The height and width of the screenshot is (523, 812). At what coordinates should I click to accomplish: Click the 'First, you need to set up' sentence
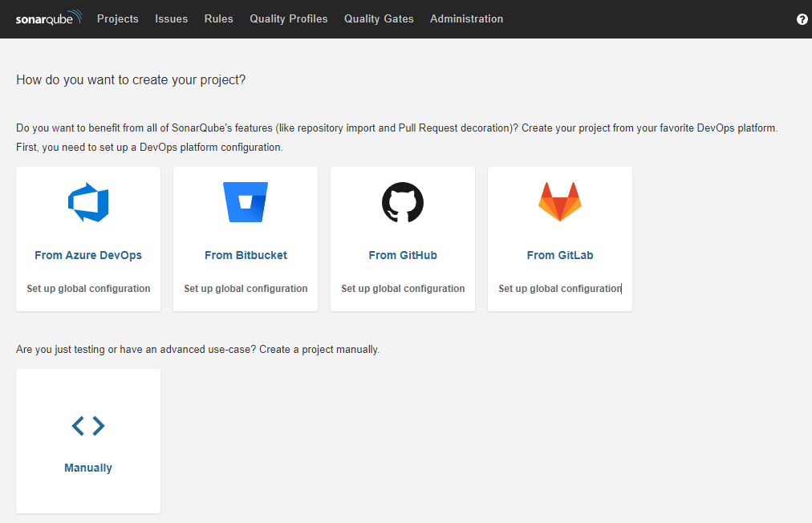tap(150, 147)
